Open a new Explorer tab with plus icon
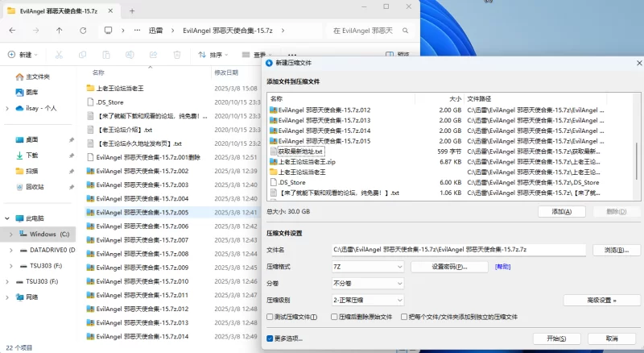This screenshot has height=353, width=644. point(132,11)
